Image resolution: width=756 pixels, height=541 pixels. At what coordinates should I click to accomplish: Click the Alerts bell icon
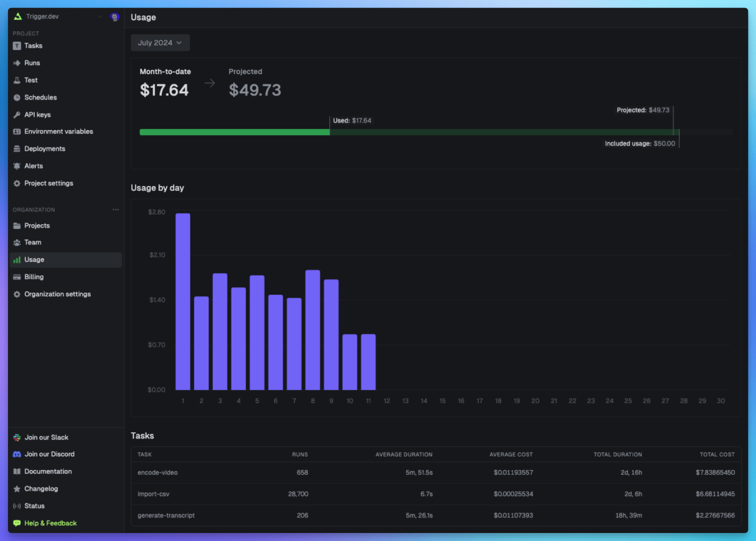coord(16,166)
